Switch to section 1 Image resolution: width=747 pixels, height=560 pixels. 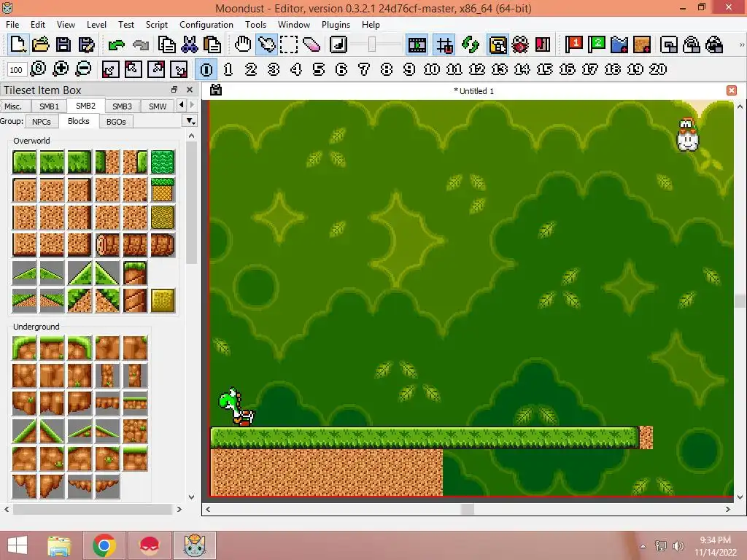tap(228, 69)
